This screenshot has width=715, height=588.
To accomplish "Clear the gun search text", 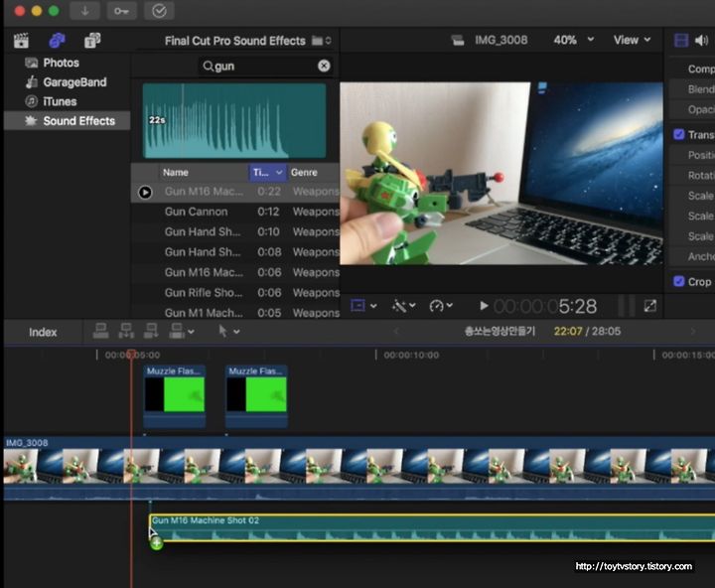I will tap(324, 67).
